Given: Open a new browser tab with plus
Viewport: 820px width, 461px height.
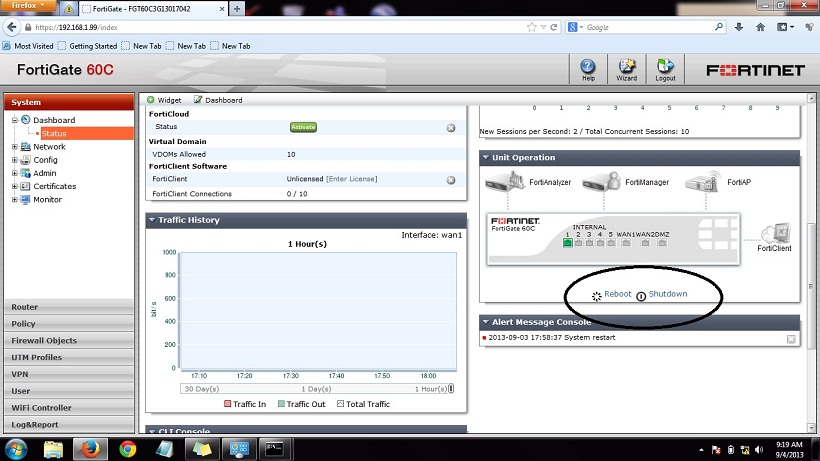Looking at the screenshot, I should click(237, 9).
